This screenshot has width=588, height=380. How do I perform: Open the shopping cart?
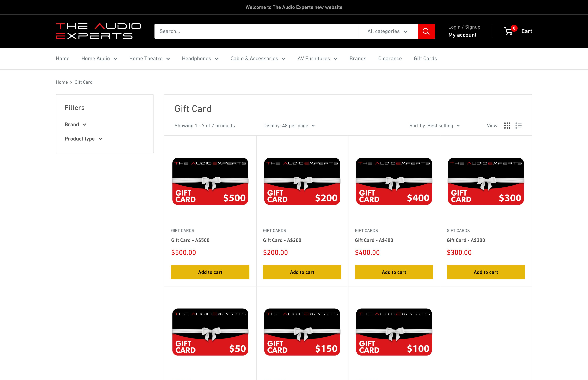point(518,31)
